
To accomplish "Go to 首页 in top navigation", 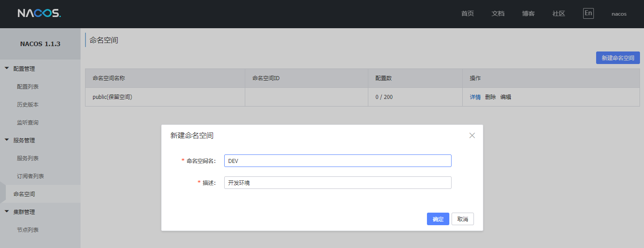I will coord(468,13).
